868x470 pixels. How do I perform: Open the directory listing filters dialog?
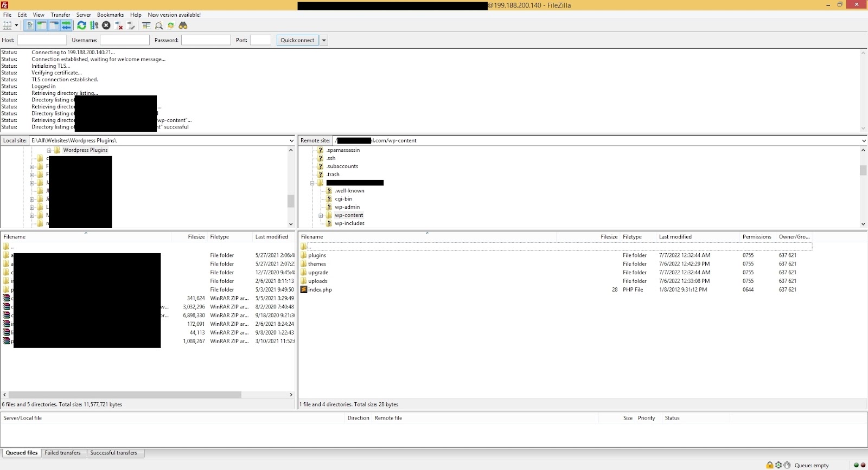146,25
